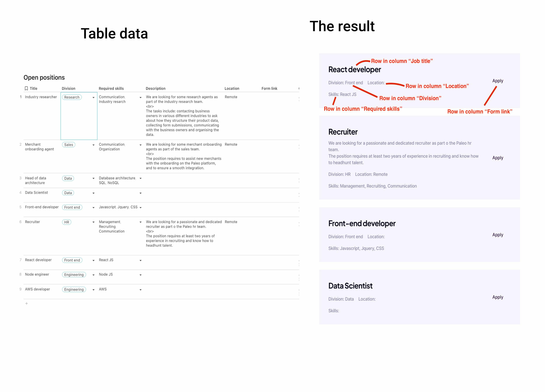Select the Sales division tag
The image size is (545, 392).
[x=69, y=145]
